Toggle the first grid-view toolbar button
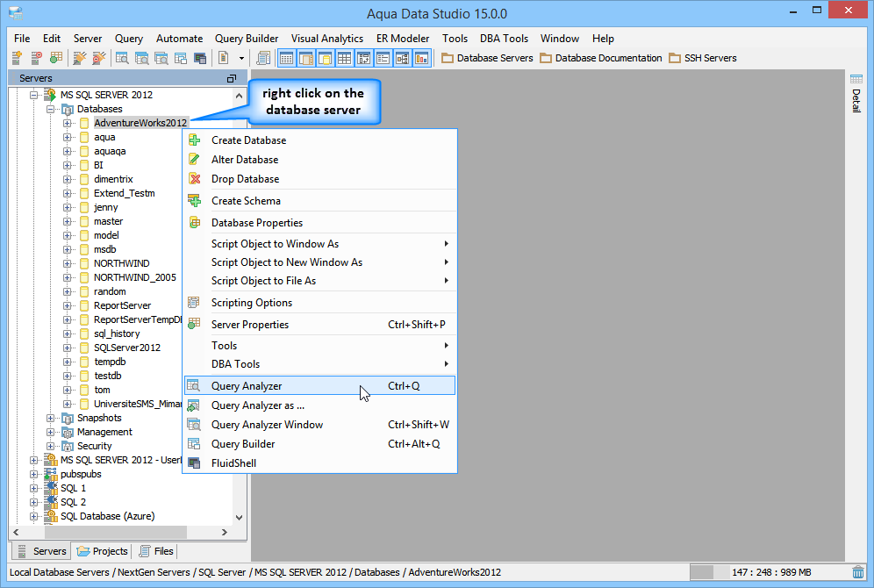874x588 pixels. pyautogui.click(x=286, y=58)
